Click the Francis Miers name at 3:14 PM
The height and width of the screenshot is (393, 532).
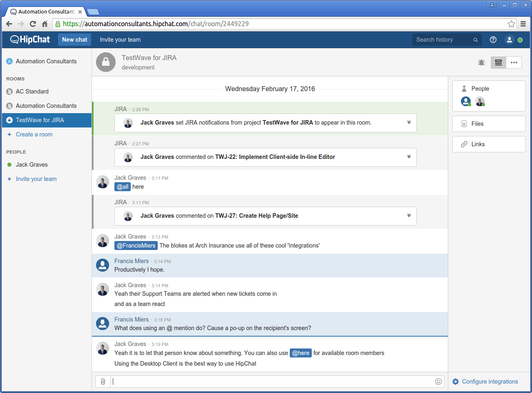click(x=132, y=261)
